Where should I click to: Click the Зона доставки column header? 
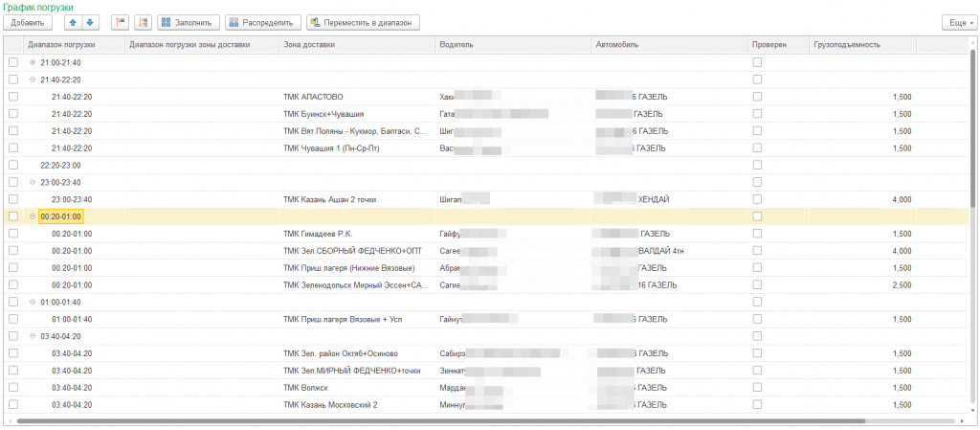(357, 45)
